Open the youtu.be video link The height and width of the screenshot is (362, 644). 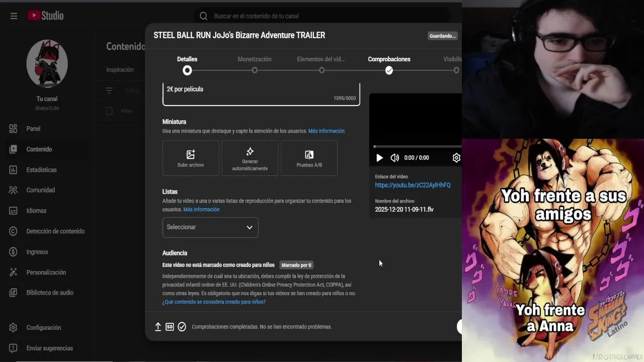coord(413,185)
